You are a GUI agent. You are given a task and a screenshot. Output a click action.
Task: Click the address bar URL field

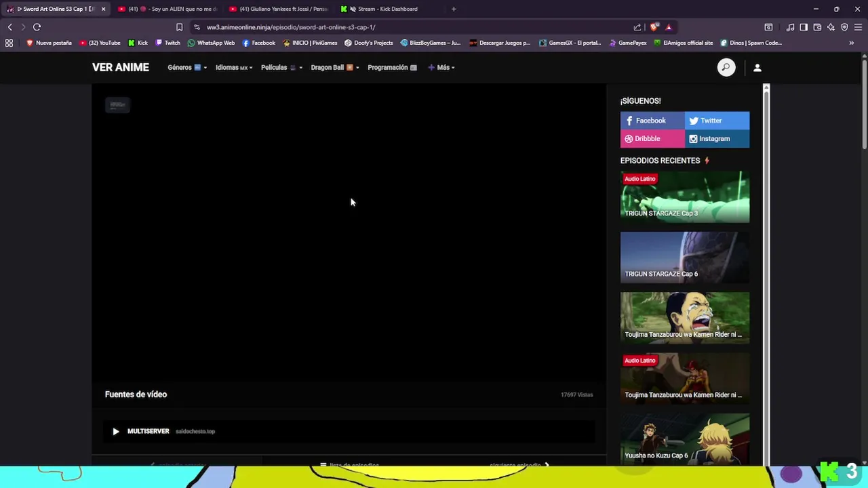click(414, 27)
